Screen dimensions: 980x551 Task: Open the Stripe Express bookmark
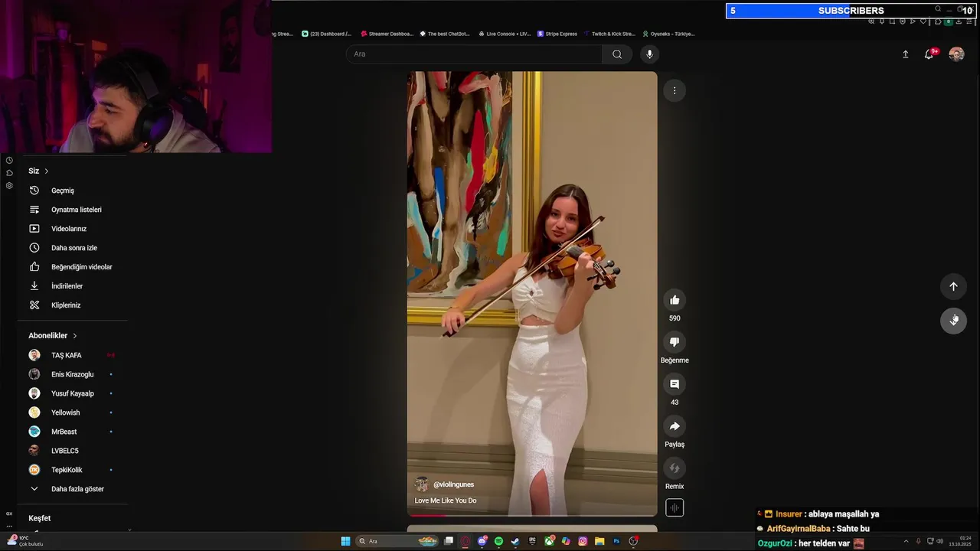557,34
